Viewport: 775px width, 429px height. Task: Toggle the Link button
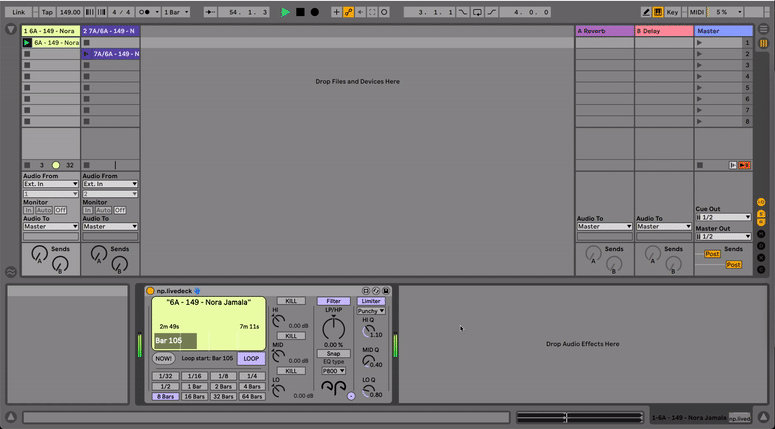tap(19, 12)
